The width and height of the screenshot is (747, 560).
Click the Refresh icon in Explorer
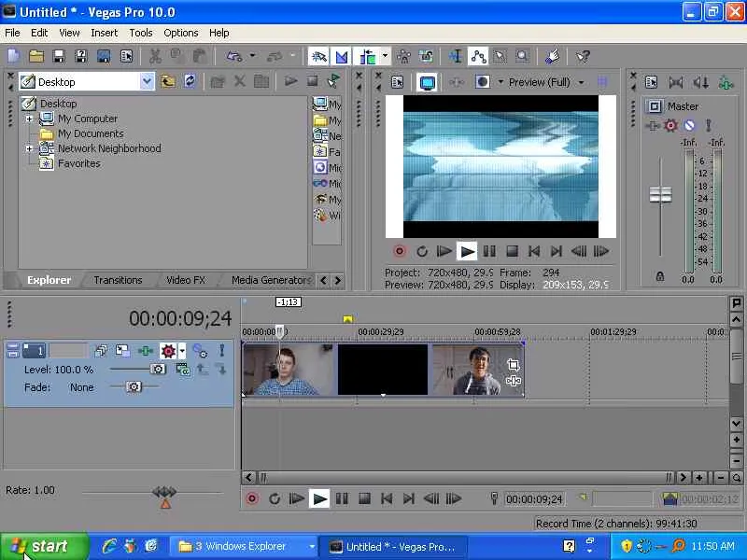pyautogui.click(x=190, y=82)
